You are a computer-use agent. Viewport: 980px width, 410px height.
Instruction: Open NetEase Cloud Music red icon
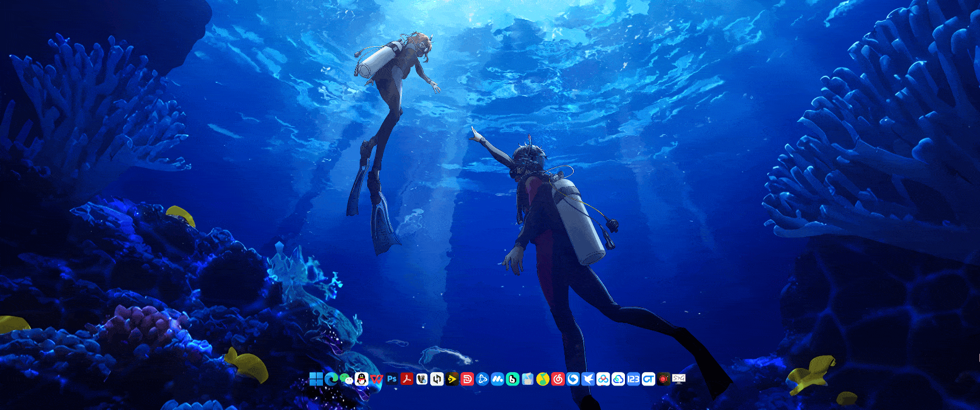[x=558, y=379]
